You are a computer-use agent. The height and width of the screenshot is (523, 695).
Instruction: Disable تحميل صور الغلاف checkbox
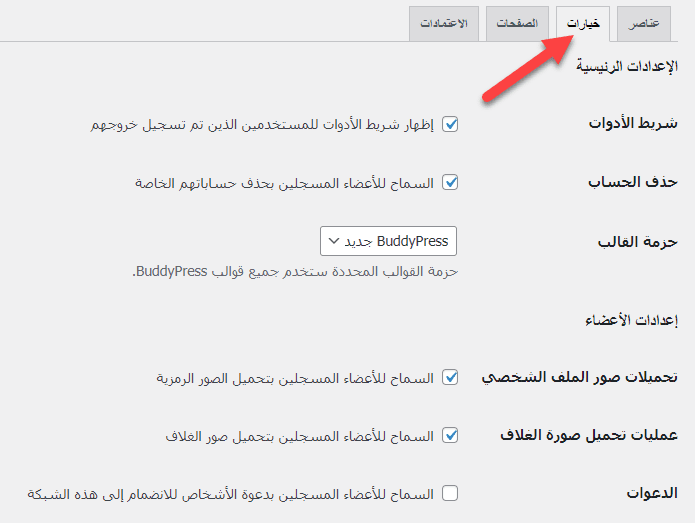tap(450, 436)
